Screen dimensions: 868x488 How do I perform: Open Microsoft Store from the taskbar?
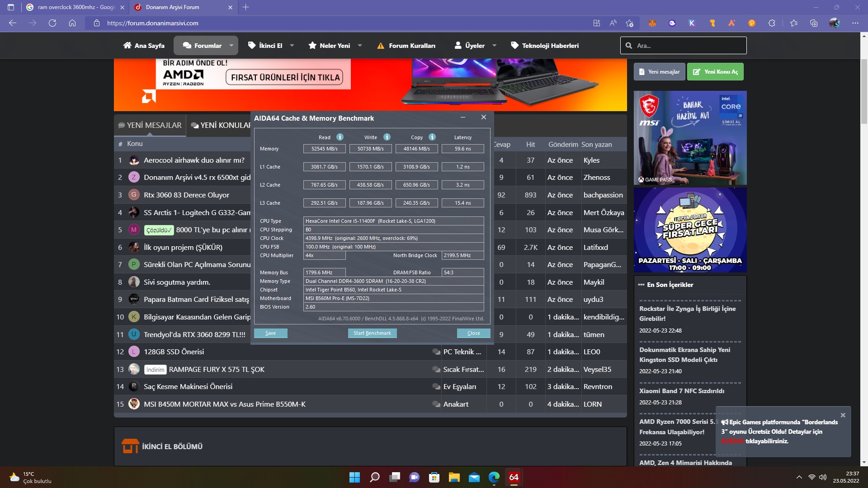(x=434, y=477)
